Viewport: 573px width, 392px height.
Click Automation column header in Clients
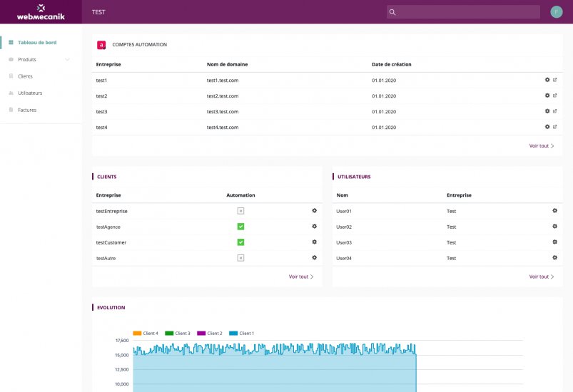[240, 195]
